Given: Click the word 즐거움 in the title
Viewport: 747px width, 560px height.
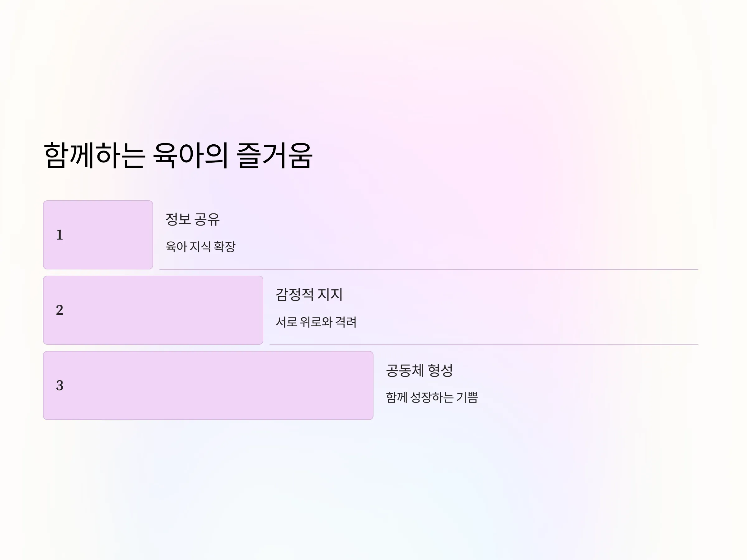Looking at the screenshot, I should pyautogui.click(x=274, y=156).
